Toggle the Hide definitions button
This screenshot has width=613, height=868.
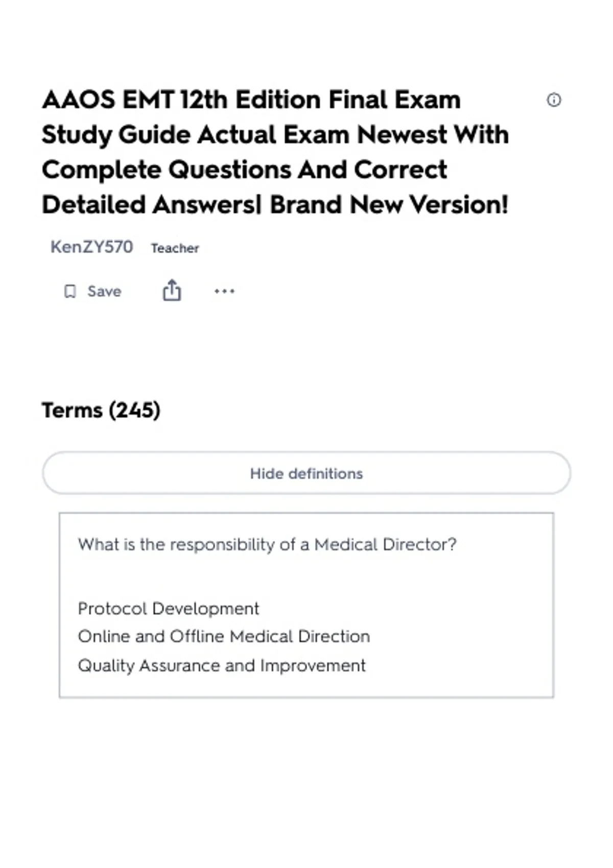(306, 473)
